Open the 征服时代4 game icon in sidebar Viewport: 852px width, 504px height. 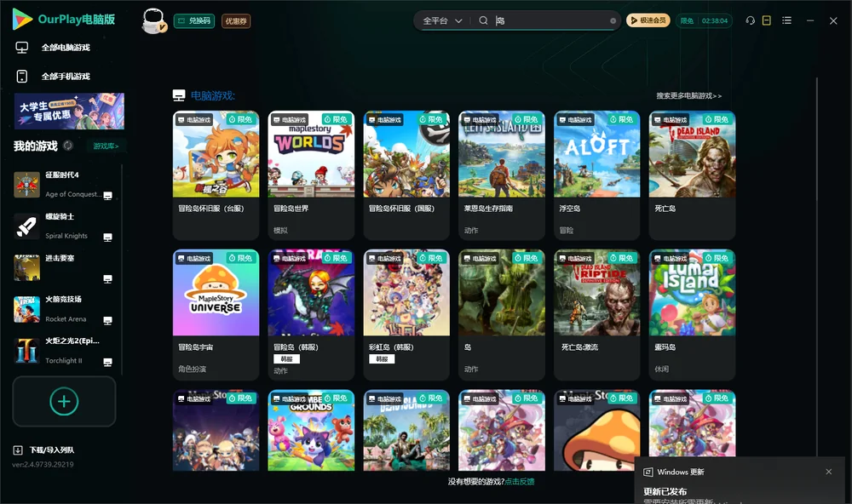click(x=26, y=185)
